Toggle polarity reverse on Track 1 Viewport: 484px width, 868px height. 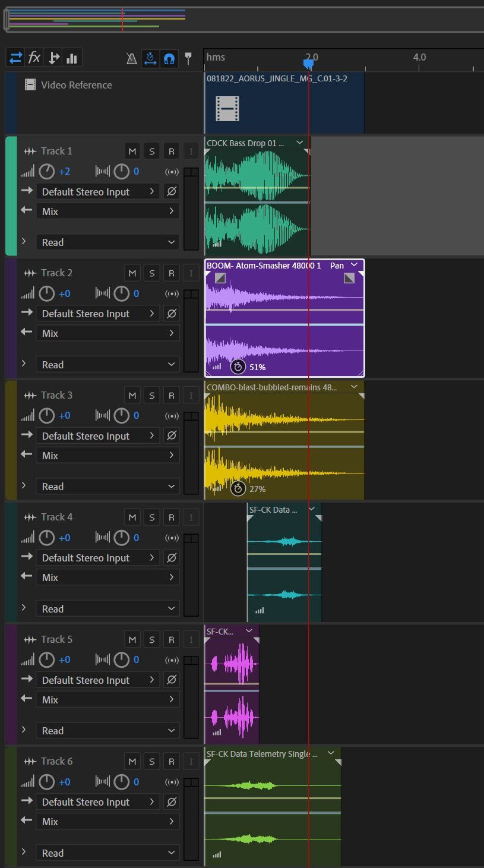pos(171,191)
